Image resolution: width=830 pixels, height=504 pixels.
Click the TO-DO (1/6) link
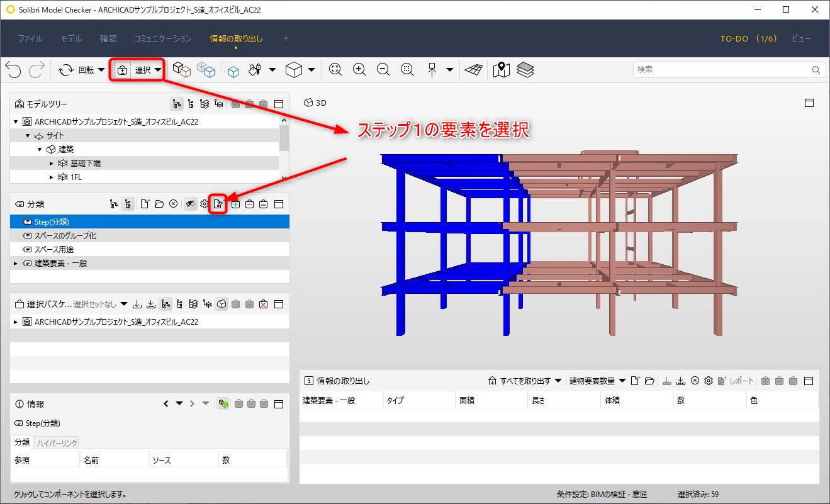[x=749, y=38]
